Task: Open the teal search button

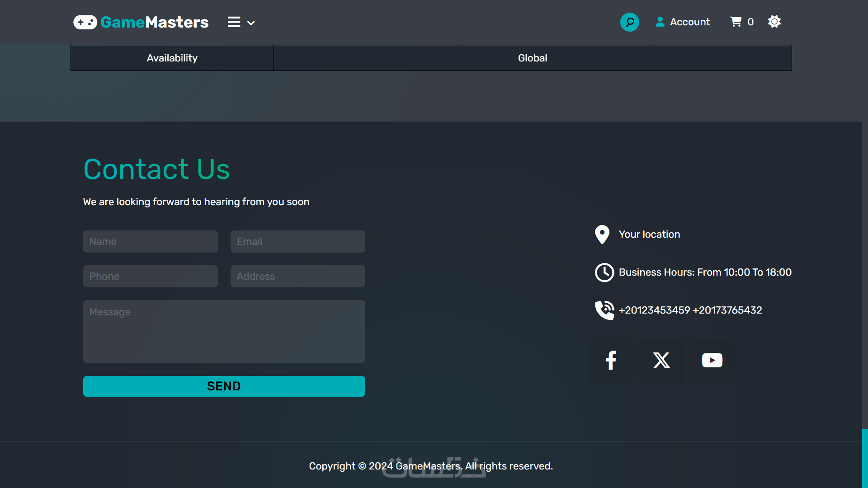Action: [629, 22]
